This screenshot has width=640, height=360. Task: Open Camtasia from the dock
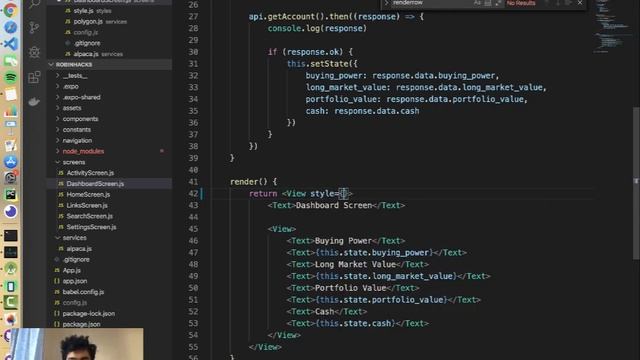pos(11,302)
